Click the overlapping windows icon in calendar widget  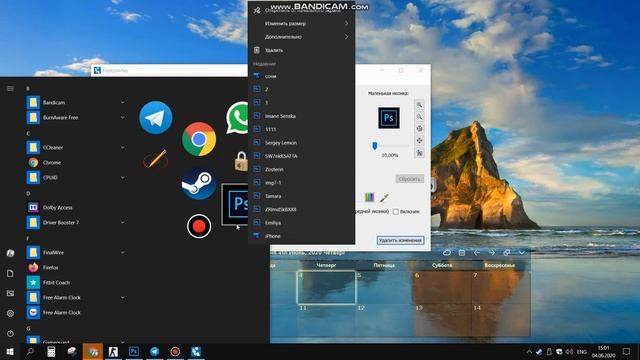pos(507,253)
